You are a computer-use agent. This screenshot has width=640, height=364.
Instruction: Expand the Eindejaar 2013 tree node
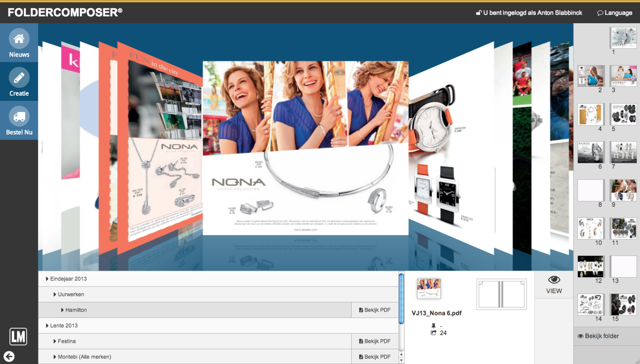point(47,279)
